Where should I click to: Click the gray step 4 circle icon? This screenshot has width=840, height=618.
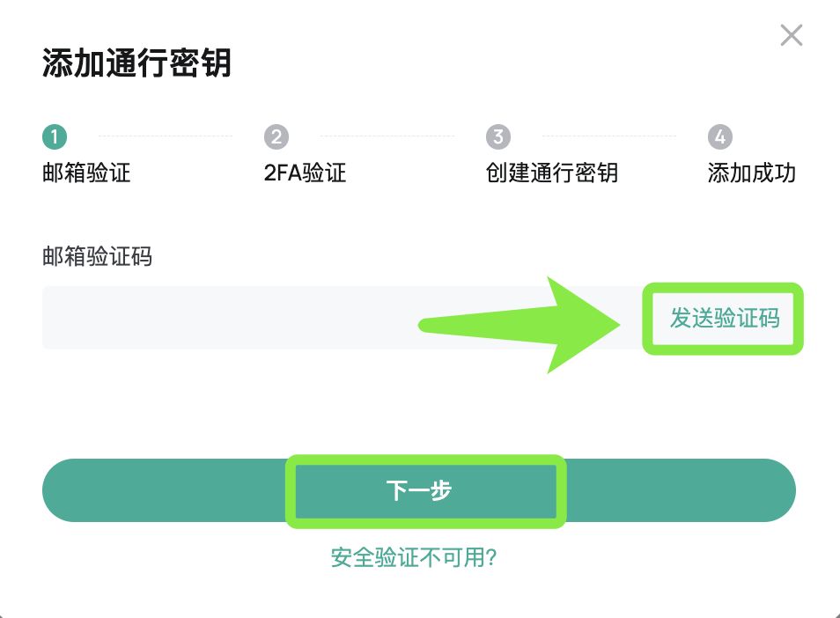720,137
